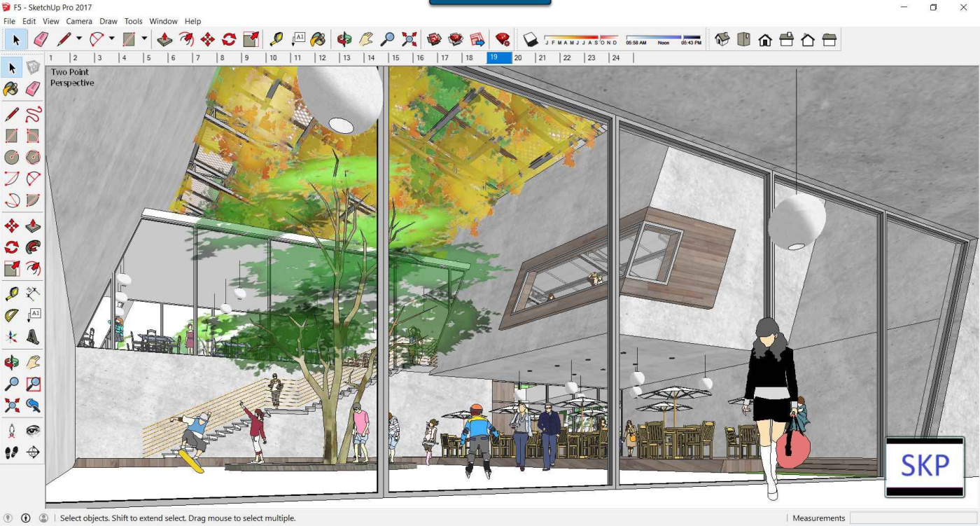Expand the Arc tool dropdown arrow

coord(111,39)
